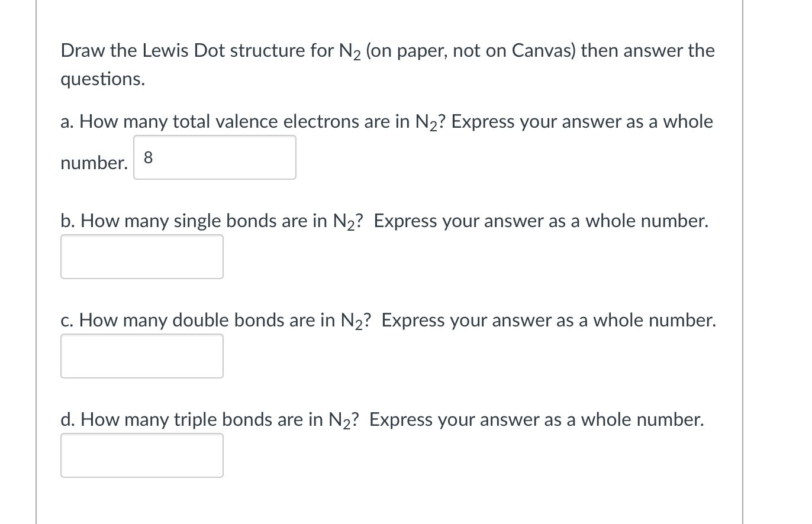Click the answer box for question c
Screen dimensions: 812x524
tap(141, 356)
